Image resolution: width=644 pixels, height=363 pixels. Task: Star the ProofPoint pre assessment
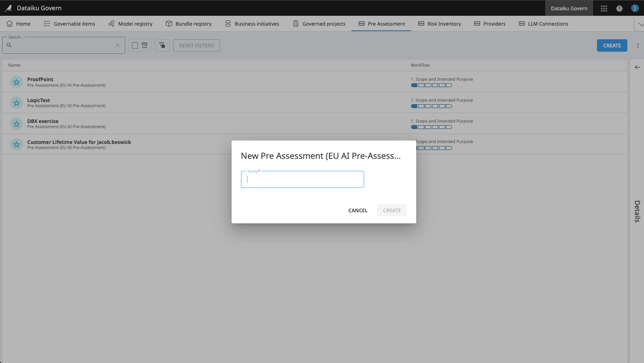coord(16,82)
